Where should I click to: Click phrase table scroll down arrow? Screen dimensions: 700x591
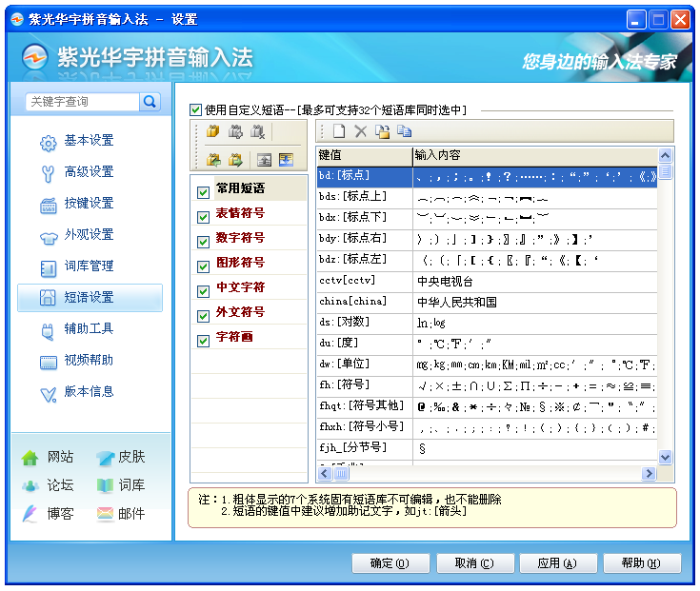point(665,457)
